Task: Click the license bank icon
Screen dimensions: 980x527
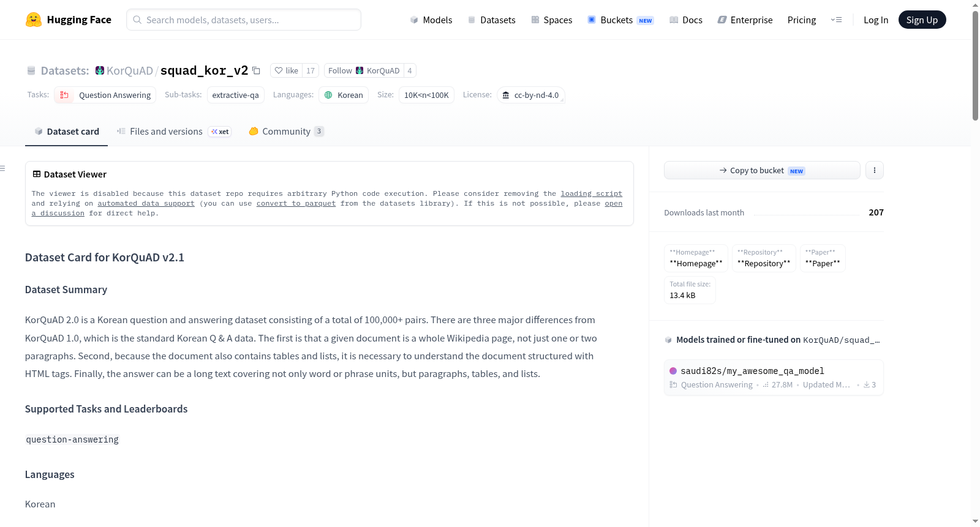Action: tap(506, 95)
